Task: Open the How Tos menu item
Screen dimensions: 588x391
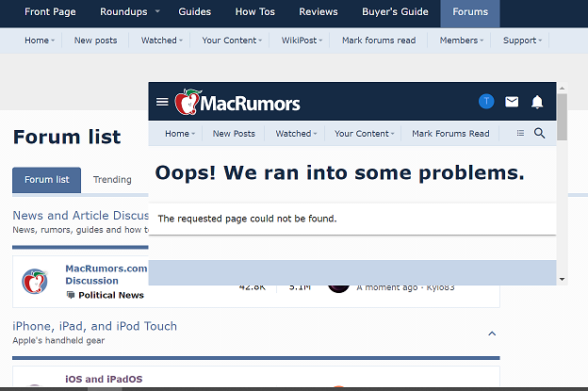Action: tap(255, 11)
